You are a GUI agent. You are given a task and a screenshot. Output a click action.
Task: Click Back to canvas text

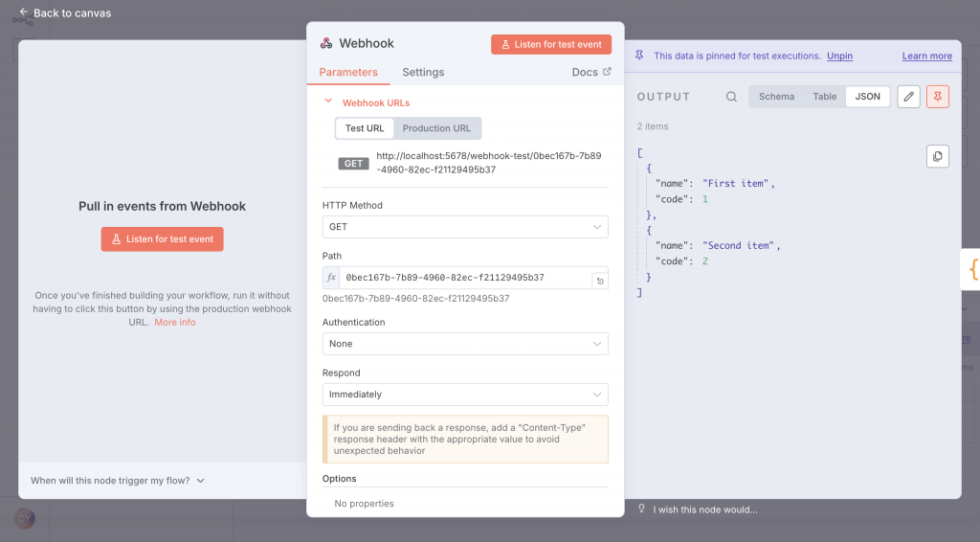(72, 12)
